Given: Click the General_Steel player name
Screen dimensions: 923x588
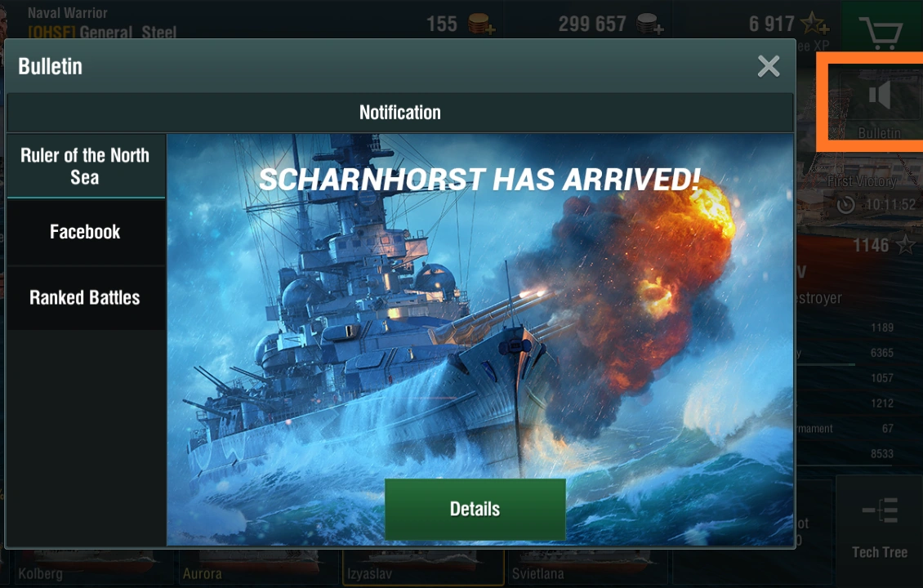Looking at the screenshot, I should [127, 33].
